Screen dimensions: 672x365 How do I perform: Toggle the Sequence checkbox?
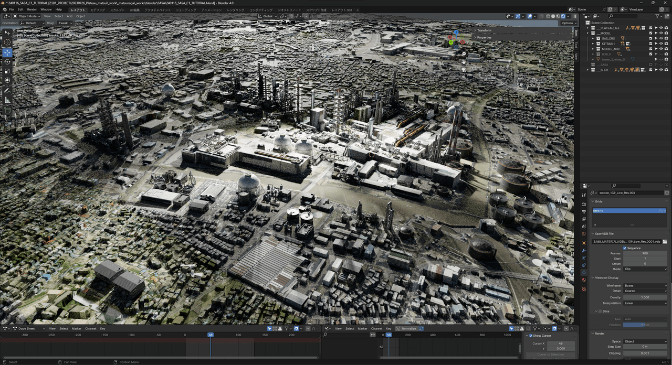[x=625, y=248]
